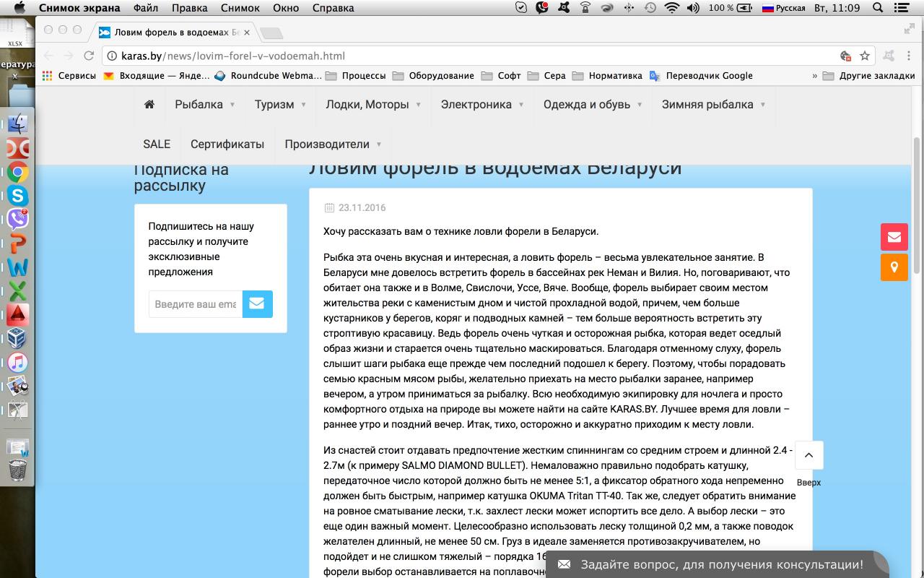Open the Производители dropdown menu
Image resolution: width=924 pixels, height=578 pixels.
point(333,144)
